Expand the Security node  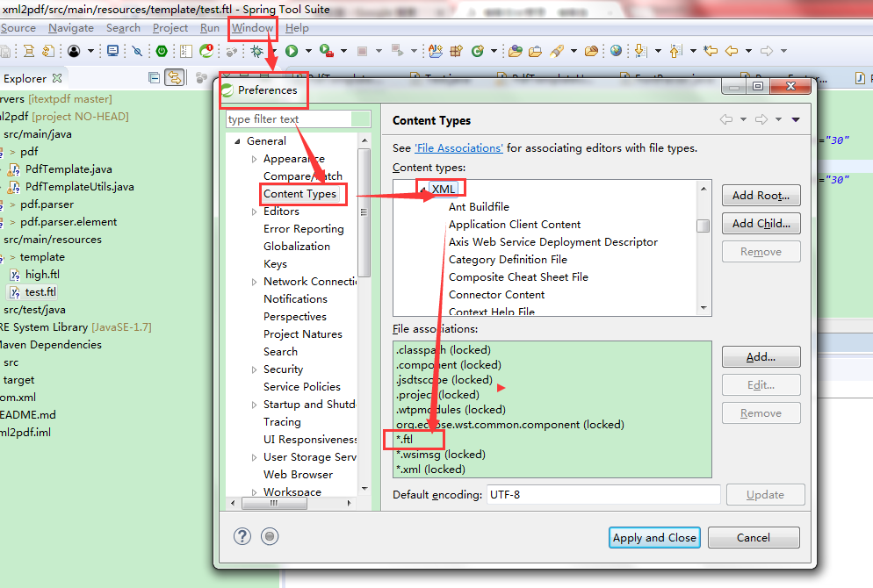[x=254, y=370]
